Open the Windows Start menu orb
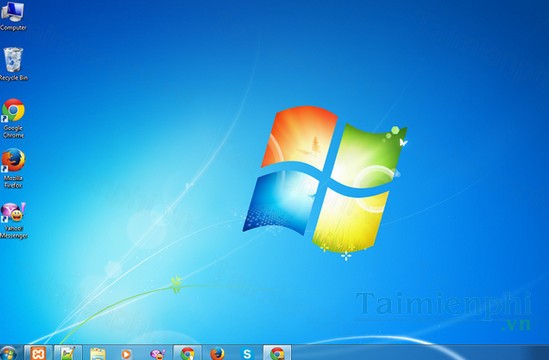This screenshot has width=549, height=360. (8, 353)
